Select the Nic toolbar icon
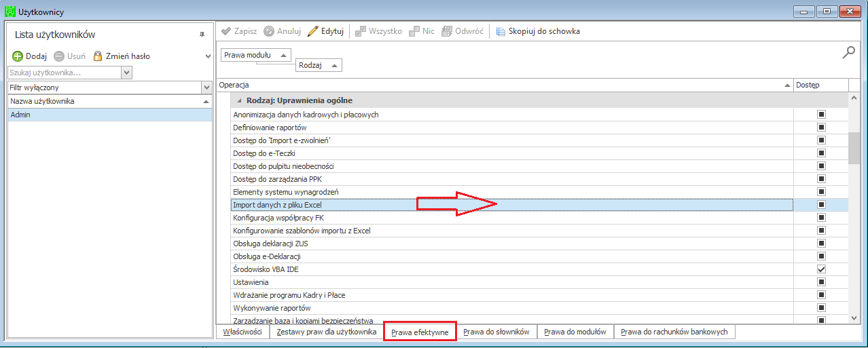Image resolution: width=868 pixels, height=348 pixels. 414,31
